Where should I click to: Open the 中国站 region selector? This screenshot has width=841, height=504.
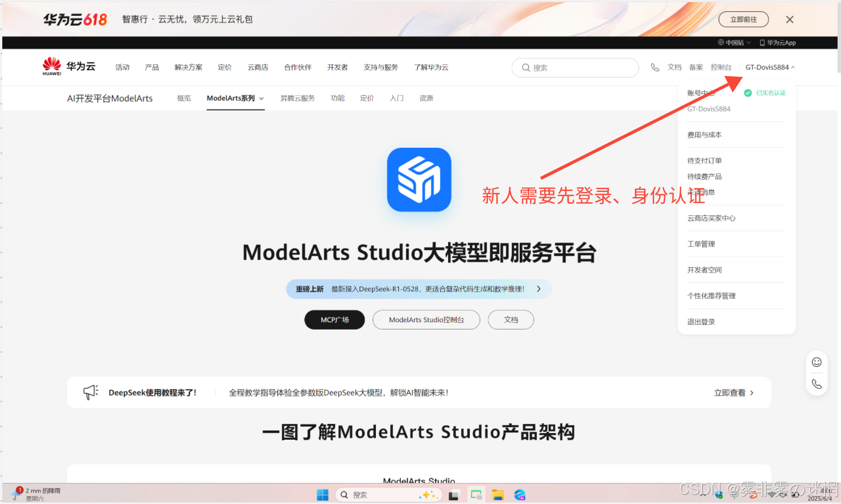tap(734, 43)
